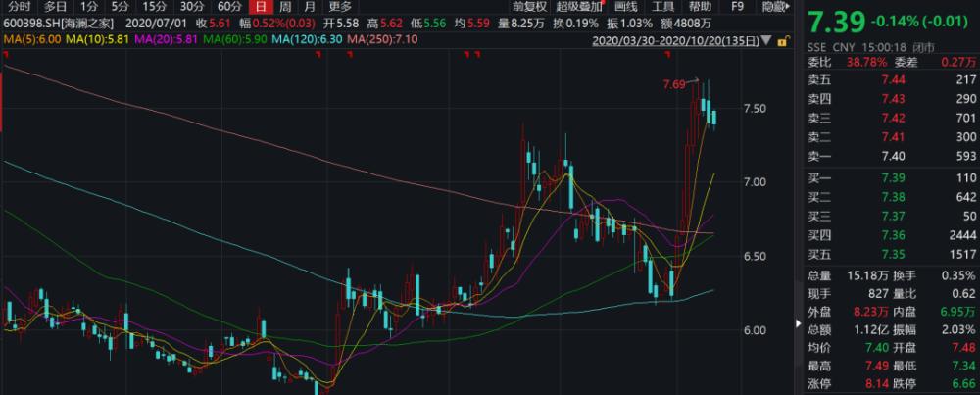Open the 工具 menu
Screen dimensions: 980x395
coord(662,6)
